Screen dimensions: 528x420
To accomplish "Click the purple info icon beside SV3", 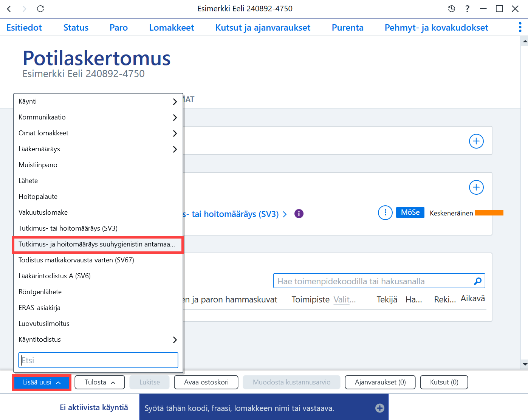I will pyautogui.click(x=299, y=214).
